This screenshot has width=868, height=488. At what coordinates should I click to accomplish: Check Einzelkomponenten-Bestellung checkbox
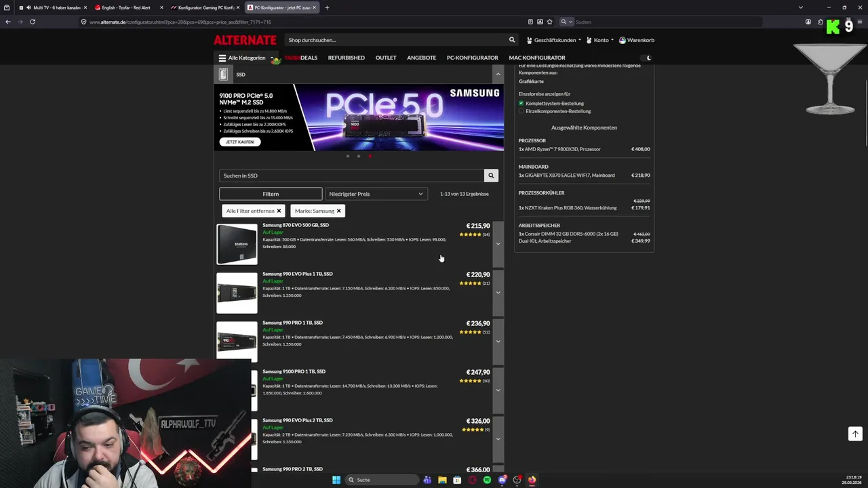coord(521,111)
